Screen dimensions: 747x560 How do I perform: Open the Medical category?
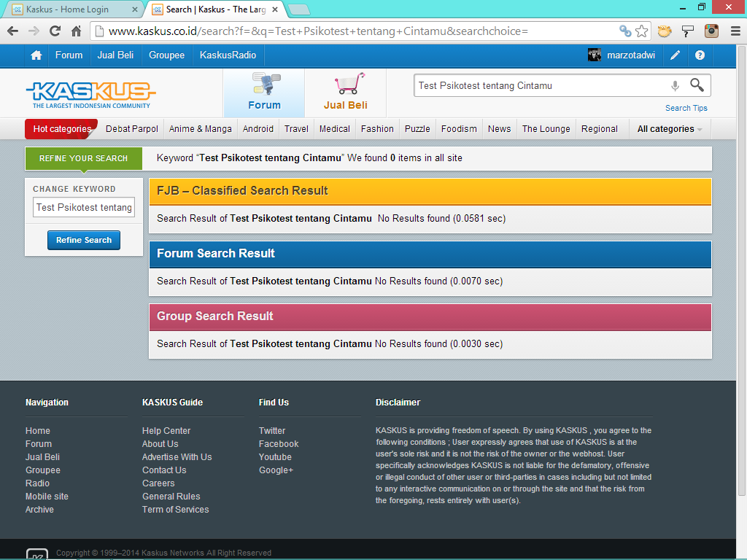pos(334,129)
